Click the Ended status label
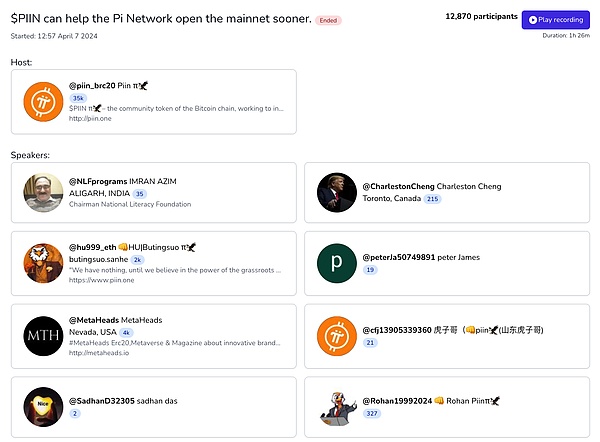600x442 pixels. click(x=328, y=20)
